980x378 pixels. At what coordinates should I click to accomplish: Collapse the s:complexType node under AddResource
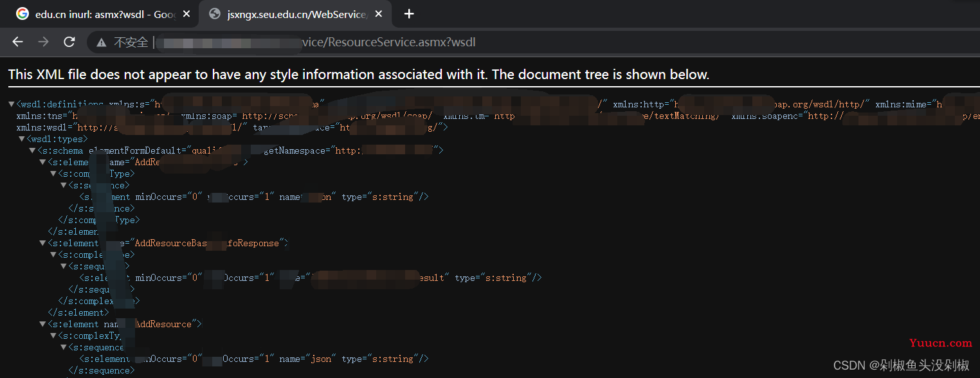(x=53, y=336)
